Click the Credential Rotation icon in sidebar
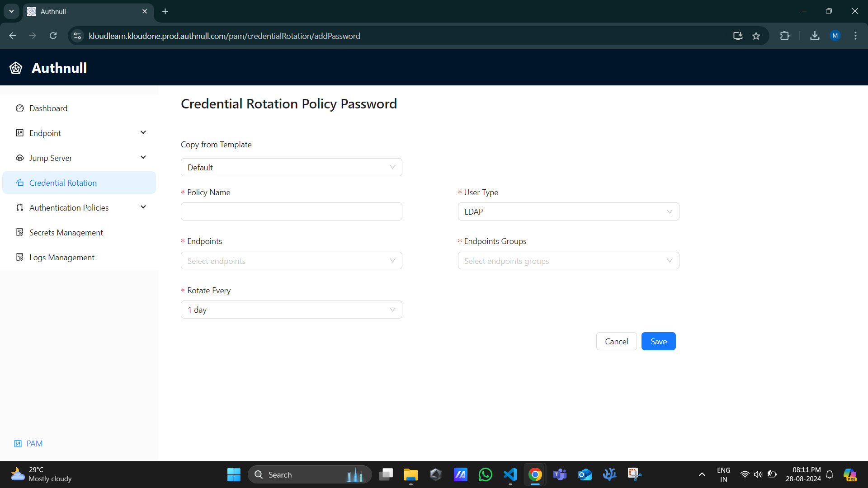868x488 pixels. pos(20,183)
